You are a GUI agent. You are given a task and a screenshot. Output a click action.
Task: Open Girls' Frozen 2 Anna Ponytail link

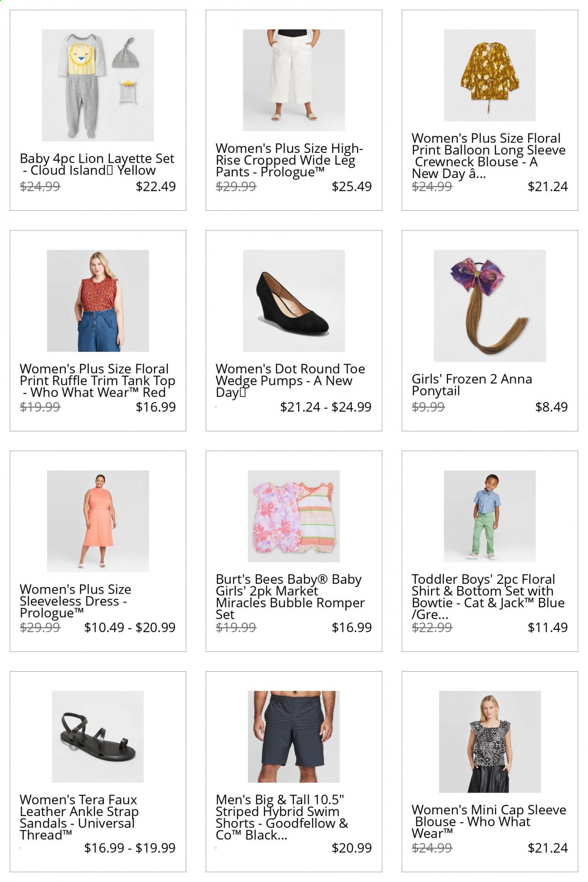[472, 385]
